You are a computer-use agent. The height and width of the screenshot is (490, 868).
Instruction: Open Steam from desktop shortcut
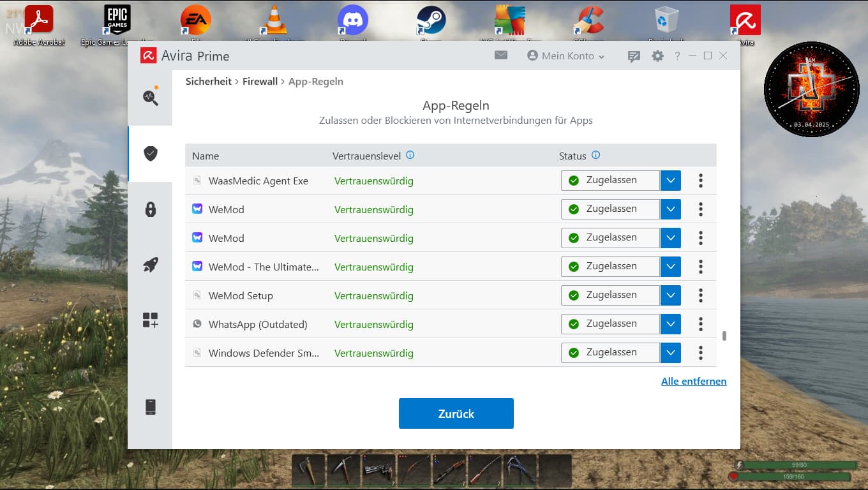[x=431, y=21]
